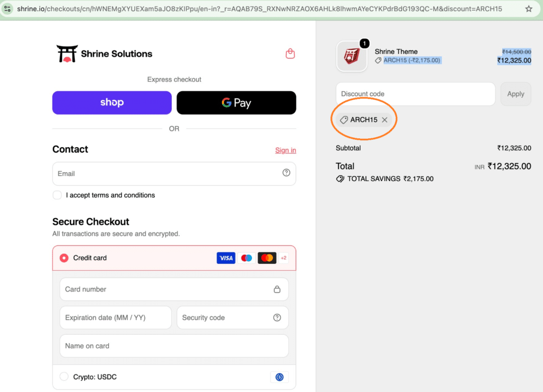543x392 pixels.
Task: Pay with Google Pay button
Action: click(x=236, y=103)
